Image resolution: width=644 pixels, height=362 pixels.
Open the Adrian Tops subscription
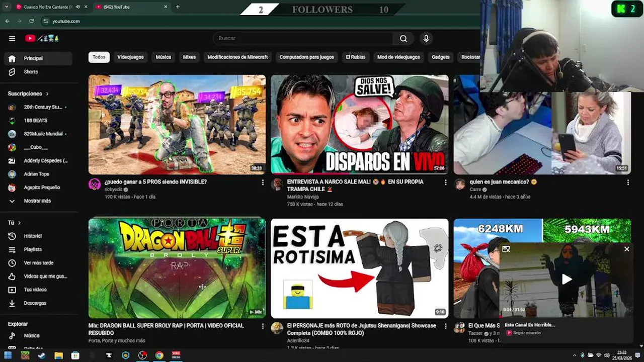[38, 174]
